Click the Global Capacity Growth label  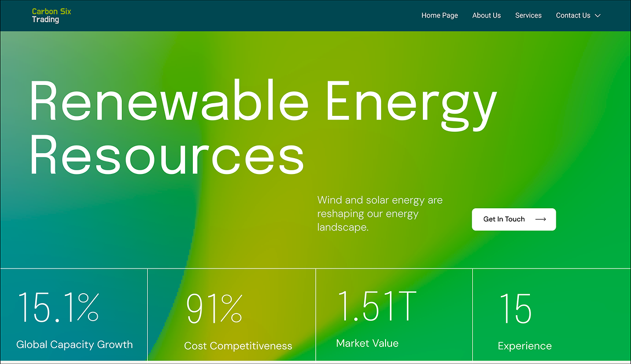[75, 345]
